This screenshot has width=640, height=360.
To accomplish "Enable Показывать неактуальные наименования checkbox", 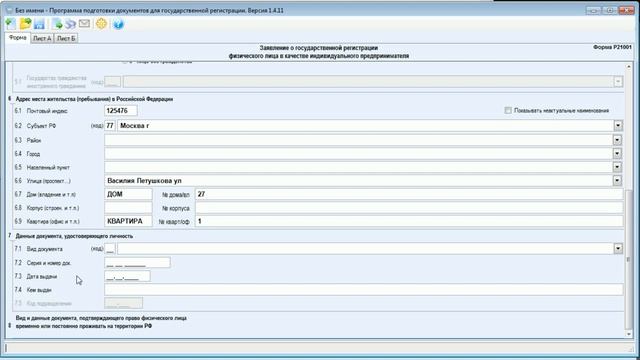I will pos(508,110).
